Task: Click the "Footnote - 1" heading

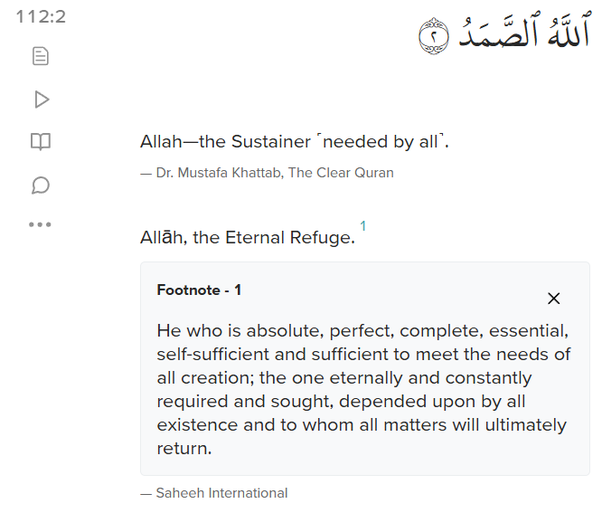Action: click(199, 290)
